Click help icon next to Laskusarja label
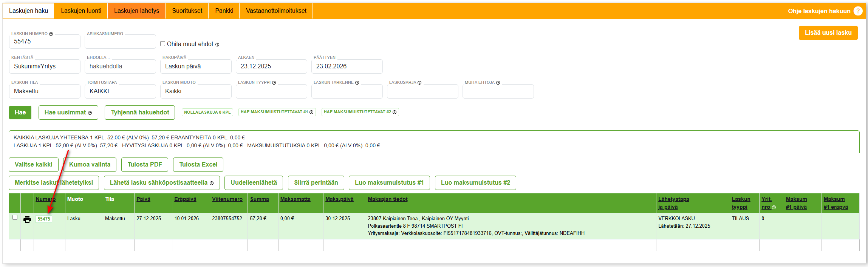This screenshot has width=868, height=267. coord(419,83)
